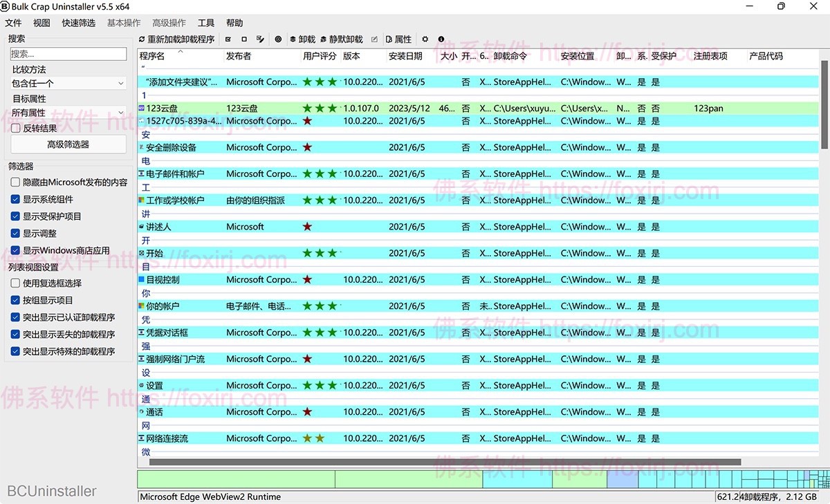This screenshot has height=504, width=830.
Task: Toggle the 使用复选框选择 checkbox
Action: tap(16, 283)
